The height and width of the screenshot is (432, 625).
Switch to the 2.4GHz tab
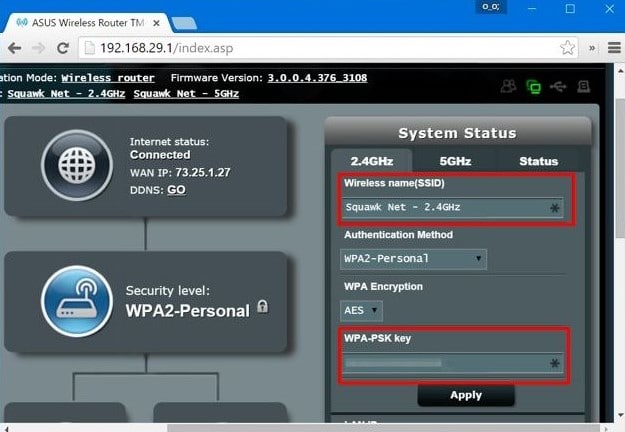371,161
